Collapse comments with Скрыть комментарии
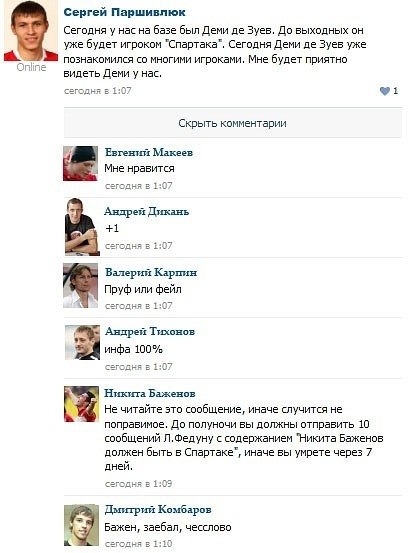The width and height of the screenshot is (409, 553). click(232, 123)
